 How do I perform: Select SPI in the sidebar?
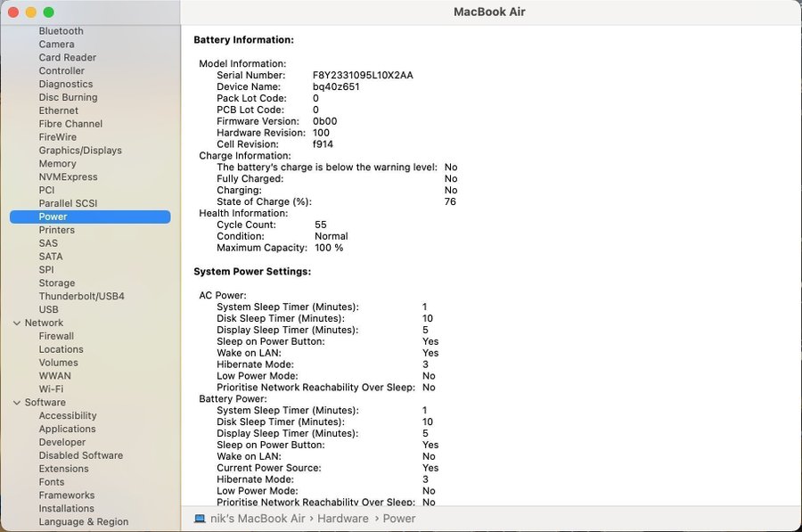point(46,270)
